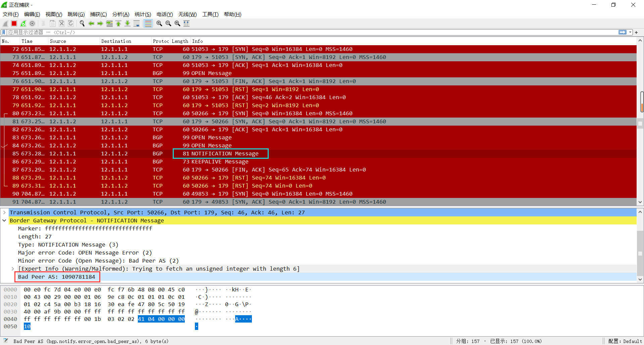
Task: Open the 电话(Y) menu
Action: (x=165, y=14)
